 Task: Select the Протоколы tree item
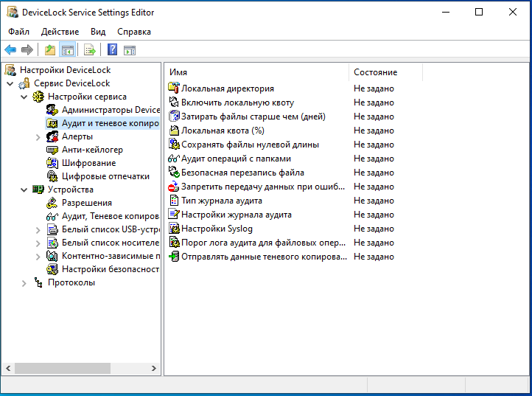pyautogui.click(x=71, y=282)
